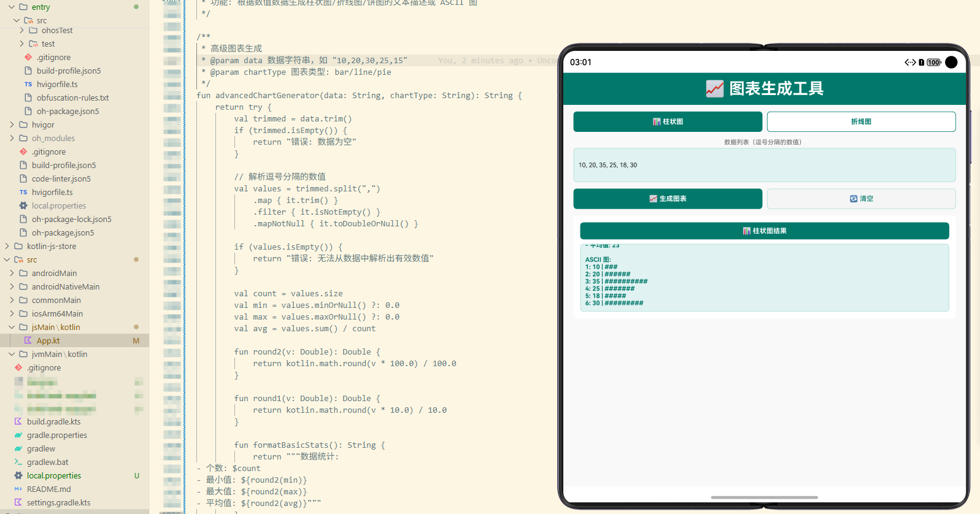Screen dimensions: 980x514
Task: Click the 柱状图 chart type button
Action: click(668, 121)
